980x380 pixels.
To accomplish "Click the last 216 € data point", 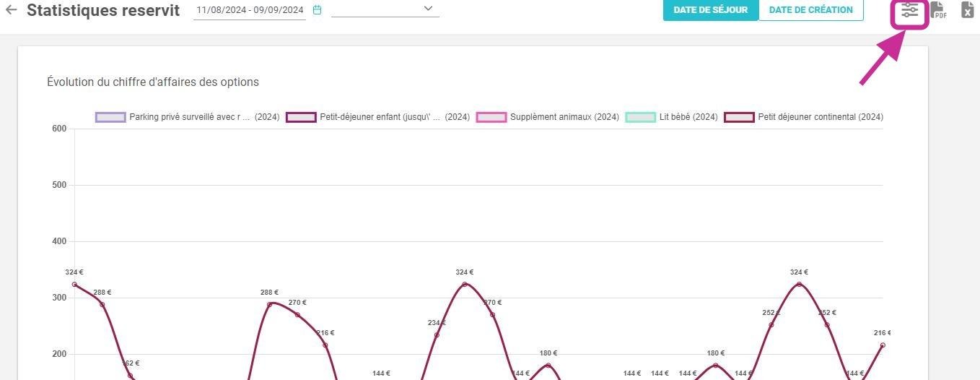I will point(883,345).
